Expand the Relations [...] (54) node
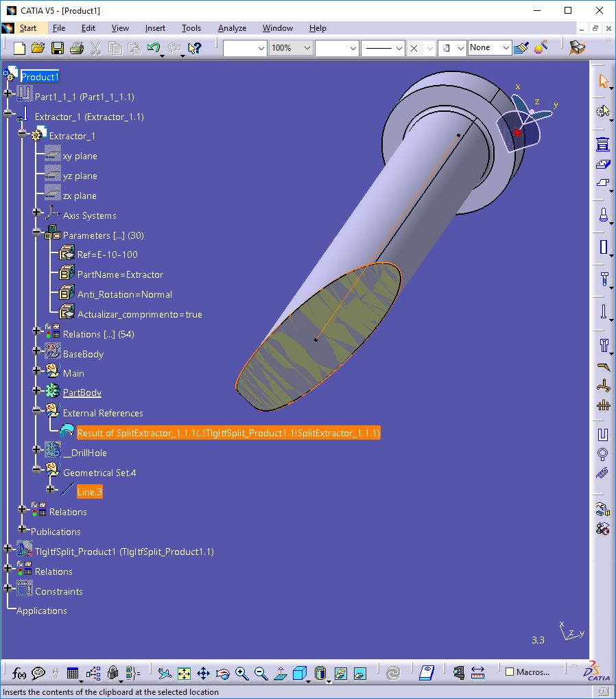 [37, 331]
